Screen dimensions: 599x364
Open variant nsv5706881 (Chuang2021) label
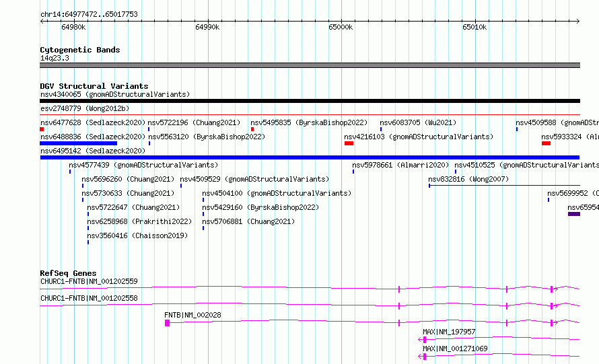(248, 221)
